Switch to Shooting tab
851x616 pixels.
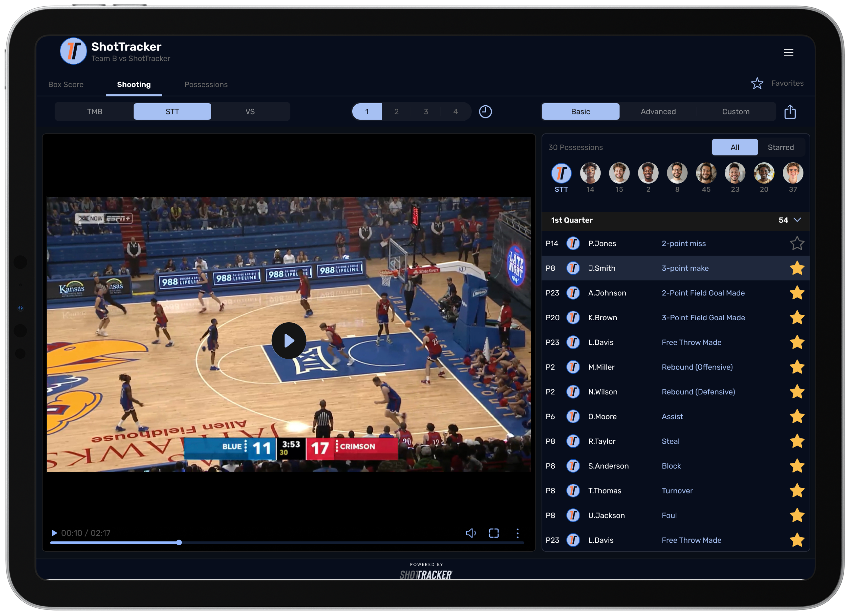134,84
